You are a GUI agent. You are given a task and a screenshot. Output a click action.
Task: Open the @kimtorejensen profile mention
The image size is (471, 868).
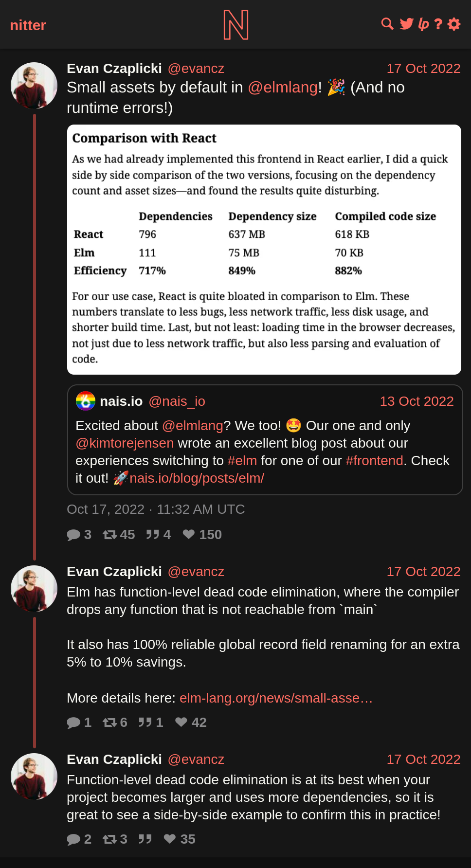click(125, 443)
